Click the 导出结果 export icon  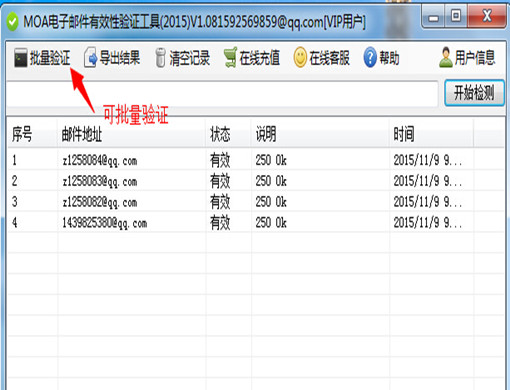[90, 57]
